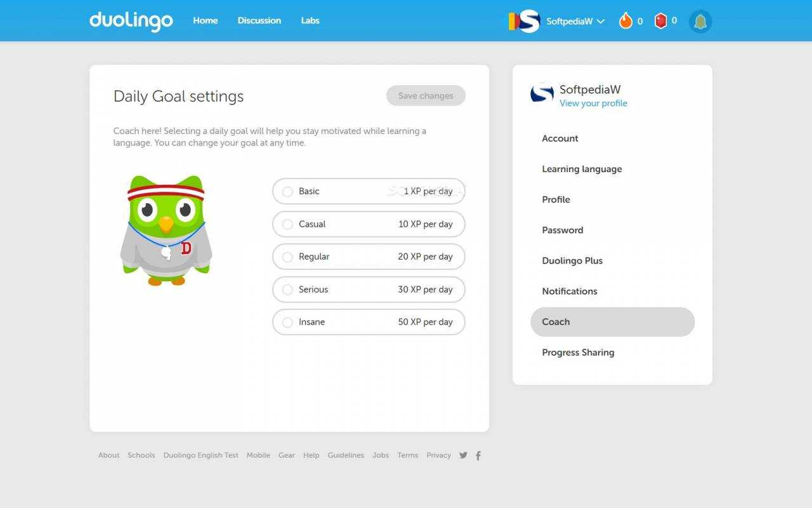This screenshot has height=508, width=812.
Task: Select the Regular 20 XP per day goal
Action: 369,257
